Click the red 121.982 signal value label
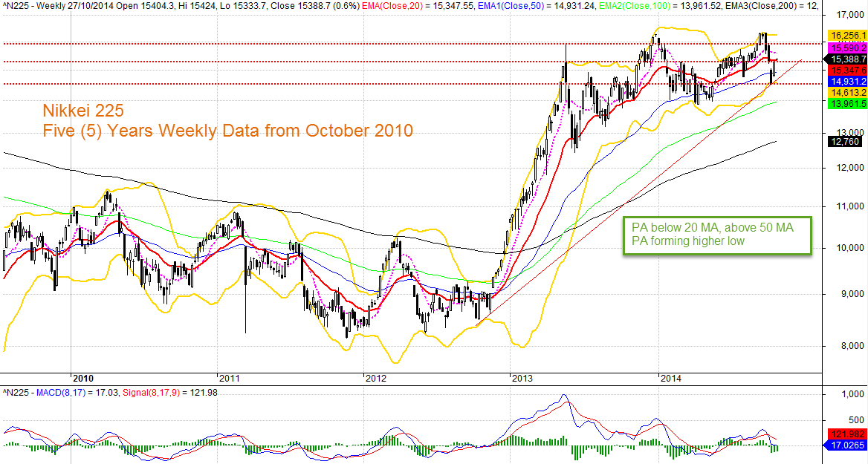868x464 pixels. [x=847, y=434]
